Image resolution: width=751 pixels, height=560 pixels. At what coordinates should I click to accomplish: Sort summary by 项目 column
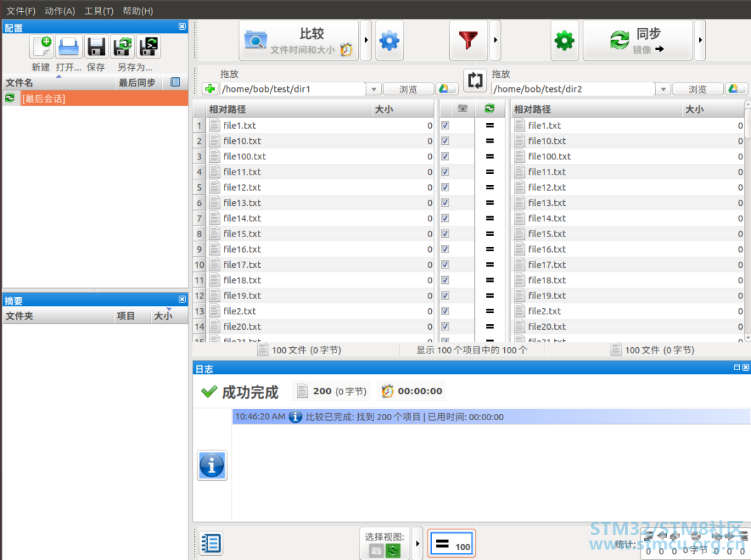(131, 316)
